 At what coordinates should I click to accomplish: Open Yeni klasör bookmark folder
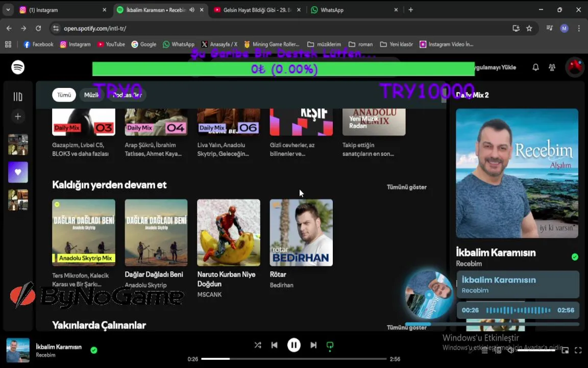(x=397, y=44)
